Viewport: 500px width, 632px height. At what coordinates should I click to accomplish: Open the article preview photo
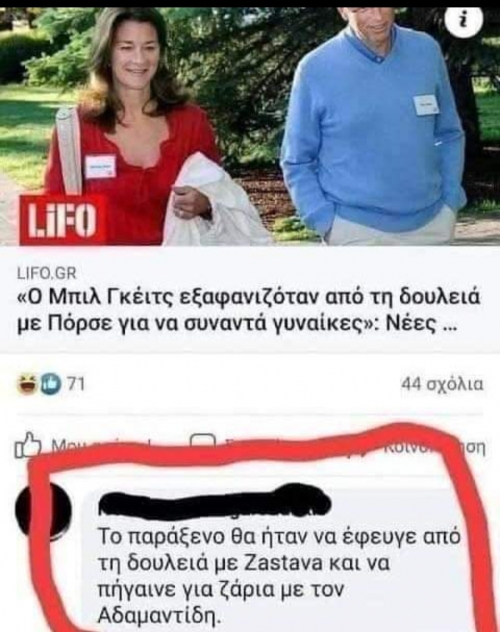(x=250, y=126)
